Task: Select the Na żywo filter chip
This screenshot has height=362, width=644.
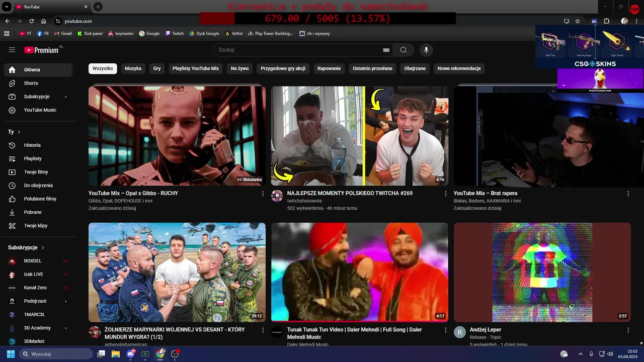Action: point(240,68)
